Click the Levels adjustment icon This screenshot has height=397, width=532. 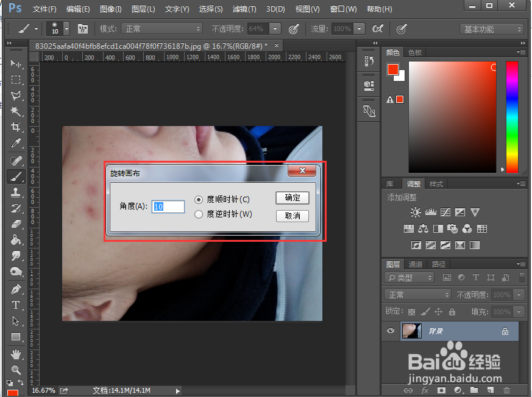(431, 213)
